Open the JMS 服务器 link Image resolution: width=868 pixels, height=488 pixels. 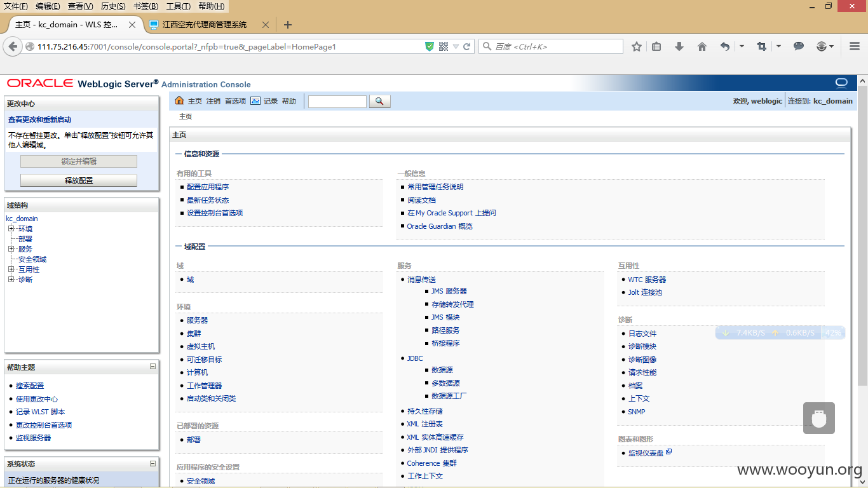449,291
